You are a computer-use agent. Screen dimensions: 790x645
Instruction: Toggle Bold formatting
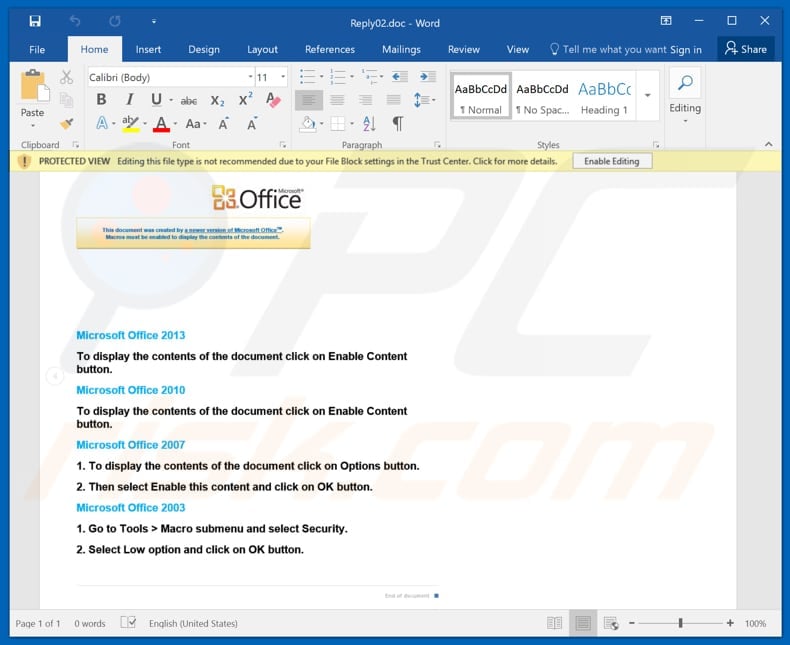101,100
